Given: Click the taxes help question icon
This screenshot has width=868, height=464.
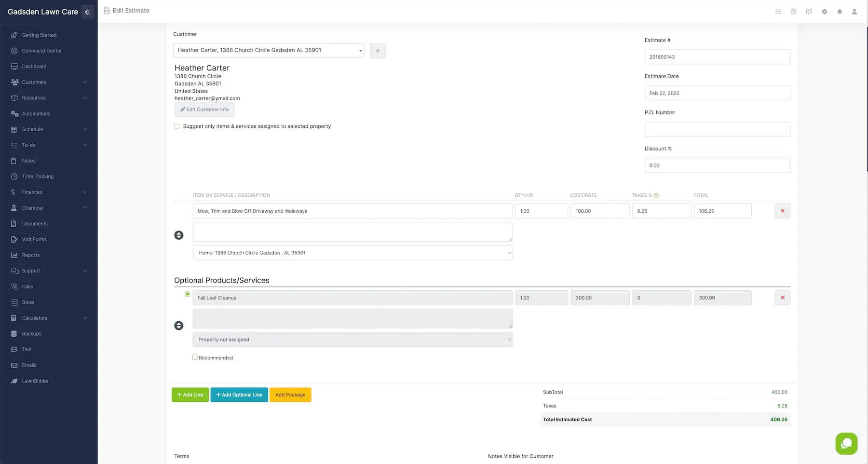Looking at the screenshot, I should pos(656,195).
